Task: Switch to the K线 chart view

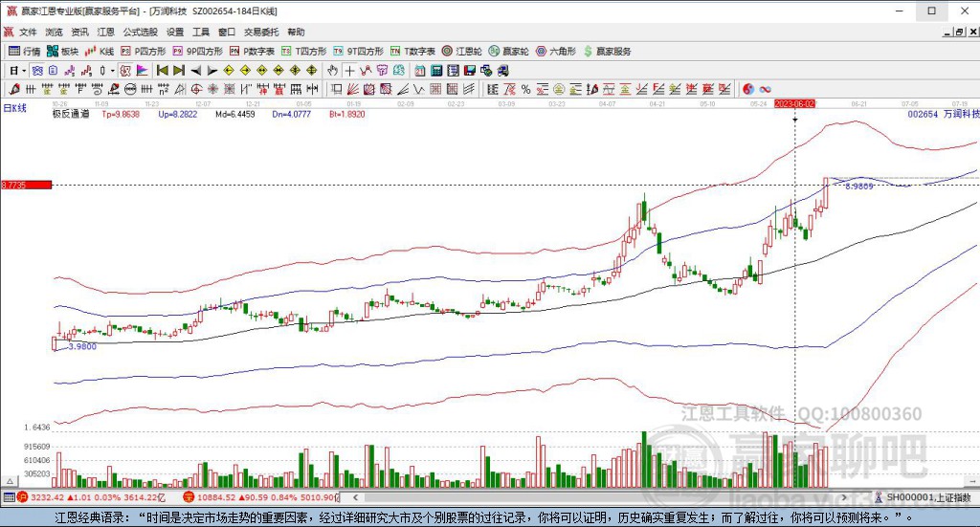Action: (x=100, y=52)
